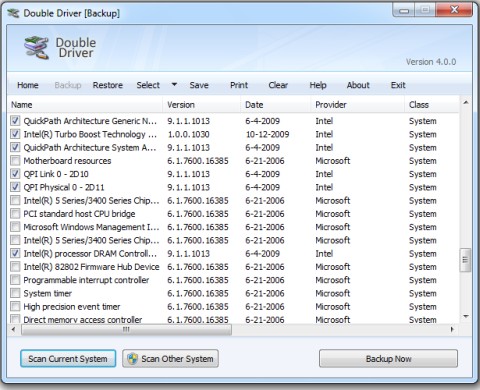Click the Double Driver logo icon
480x390 pixels.
[x=36, y=47]
